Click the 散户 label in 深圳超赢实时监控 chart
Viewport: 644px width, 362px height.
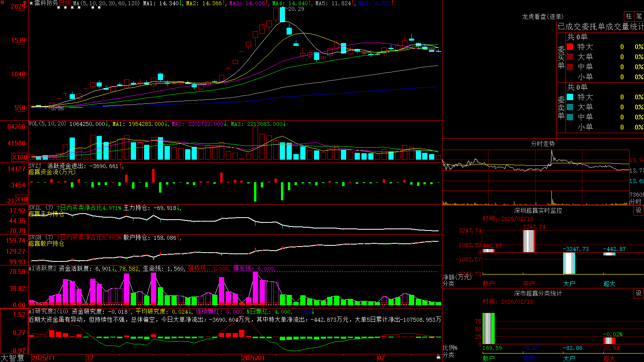tap(489, 284)
